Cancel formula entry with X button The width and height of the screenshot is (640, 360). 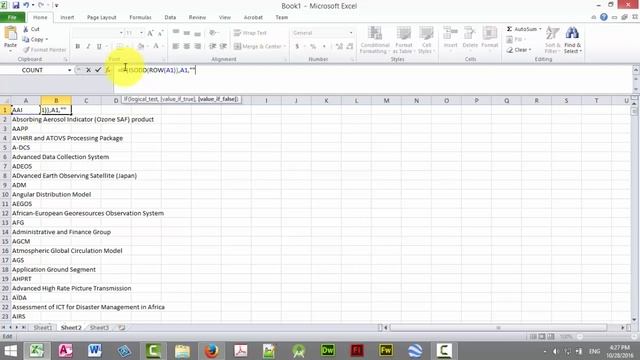88,70
